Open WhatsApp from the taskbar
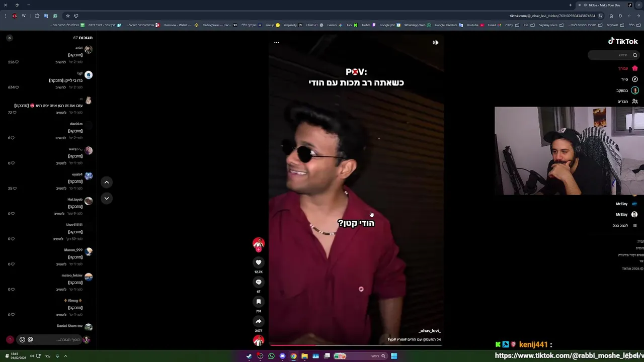The width and height of the screenshot is (644, 362). [271, 356]
